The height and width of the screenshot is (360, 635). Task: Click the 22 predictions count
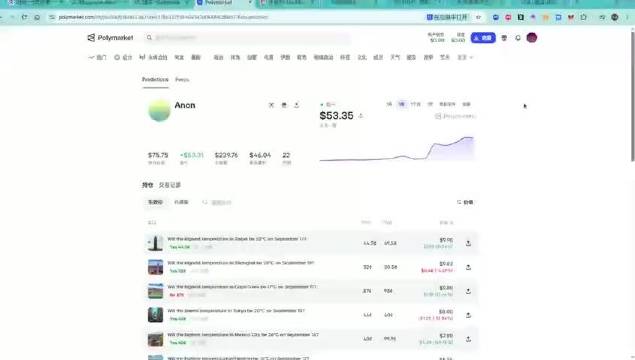click(x=286, y=155)
